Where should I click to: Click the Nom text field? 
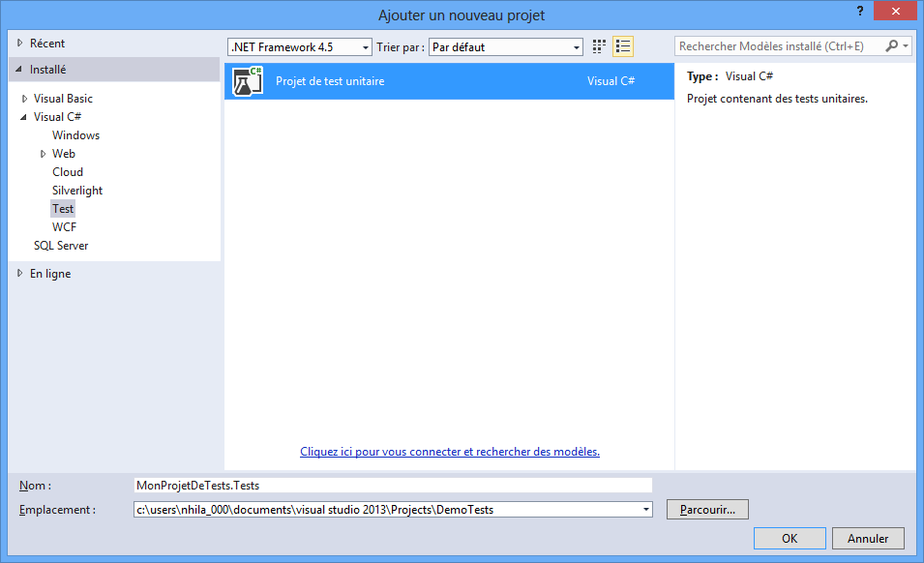coord(393,486)
